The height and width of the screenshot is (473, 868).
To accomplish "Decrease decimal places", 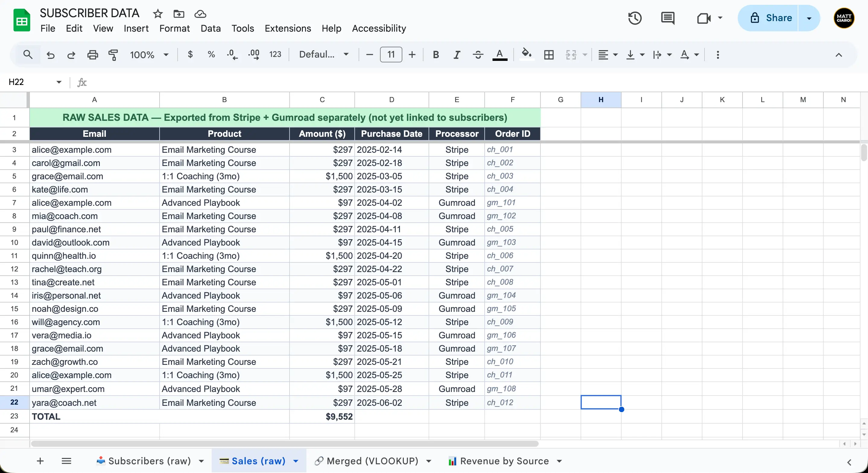I will point(232,55).
